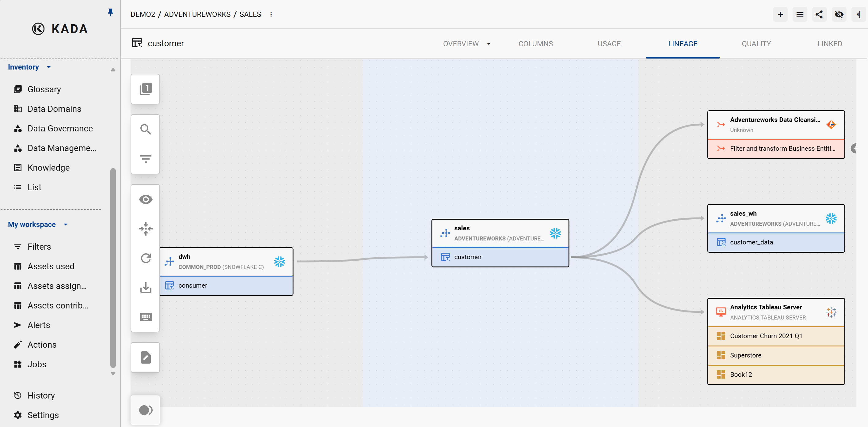The height and width of the screenshot is (427, 868).
Task: Switch to the QUALITY tab
Action: coord(756,44)
